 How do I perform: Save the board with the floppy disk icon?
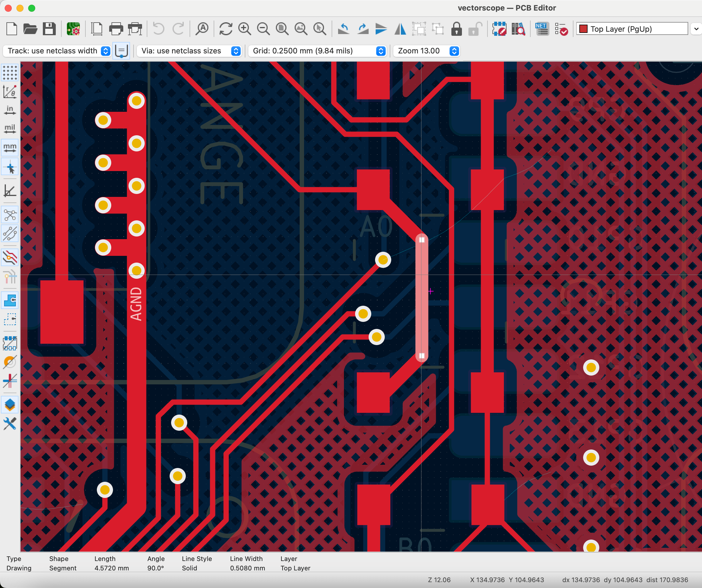coord(49,29)
